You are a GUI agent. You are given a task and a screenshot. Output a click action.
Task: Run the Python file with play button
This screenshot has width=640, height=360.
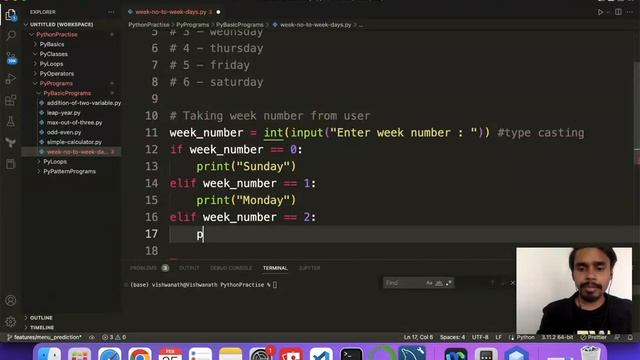coord(600,12)
